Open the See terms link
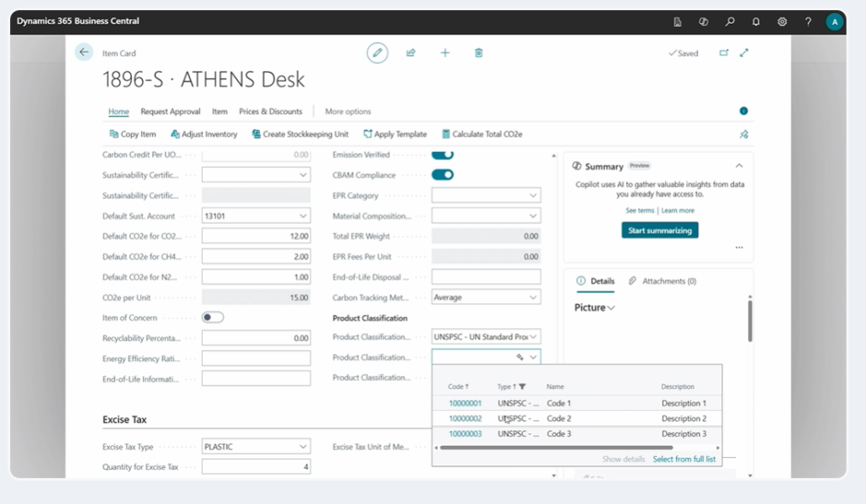Image resolution: width=866 pixels, height=504 pixels. (x=640, y=210)
